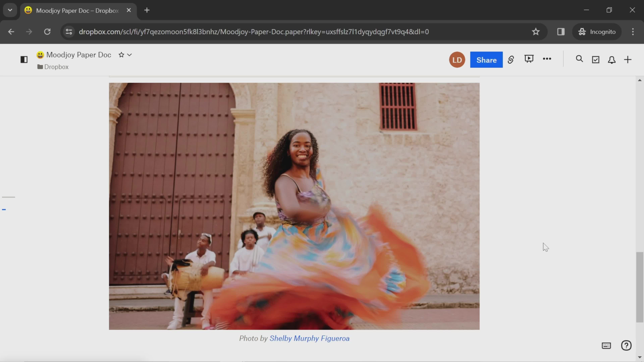644x362 pixels.
Task: Click the blue Share button
Action: (x=486, y=60)
